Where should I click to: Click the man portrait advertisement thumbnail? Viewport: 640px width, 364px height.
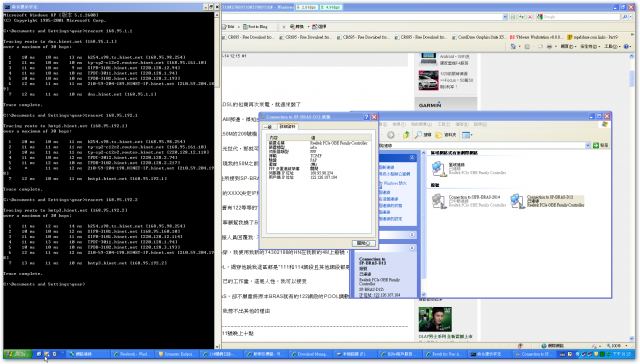pyautogui.click(x=435, y=320)
